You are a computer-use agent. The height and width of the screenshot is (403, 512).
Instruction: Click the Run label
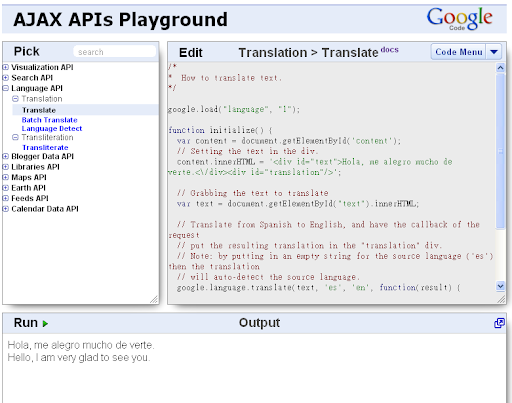click(x=26, y=323)
